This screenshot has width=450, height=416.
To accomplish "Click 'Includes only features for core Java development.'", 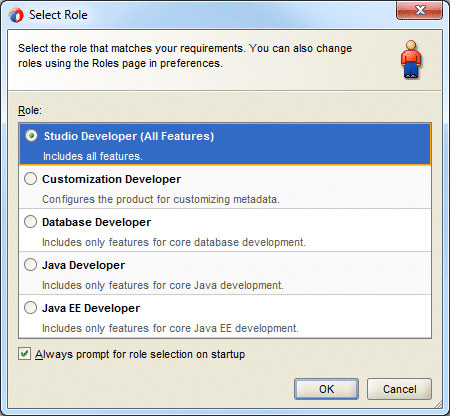I will tap(163, 285).
